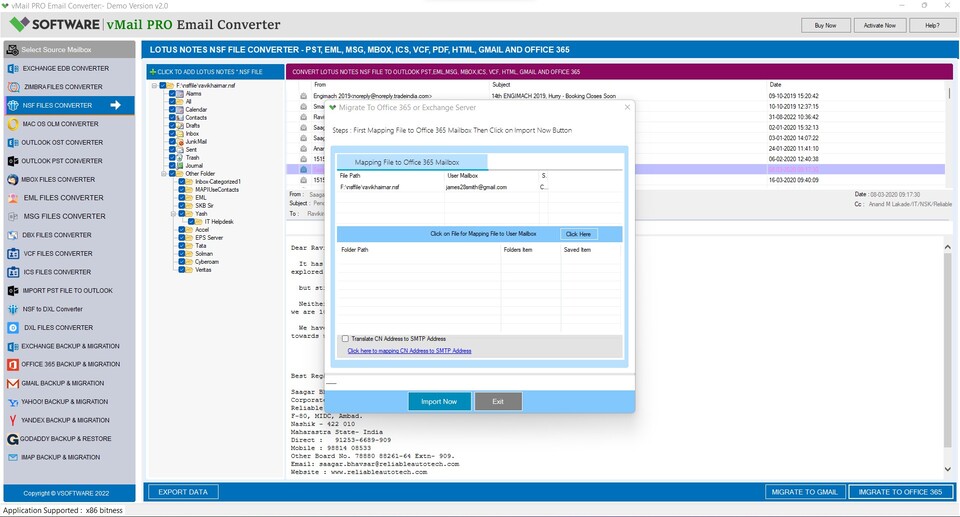
Task: Uncheck the Journal folder checkbox
Action: coord(172,165)
